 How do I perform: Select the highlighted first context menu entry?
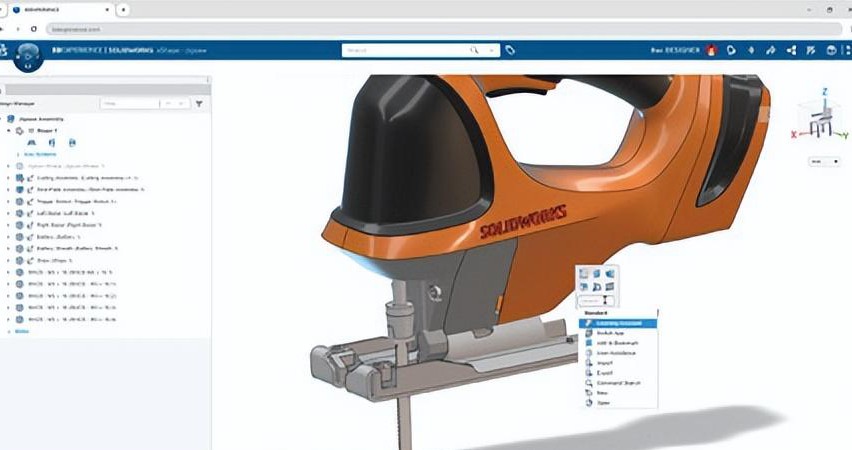618,323
